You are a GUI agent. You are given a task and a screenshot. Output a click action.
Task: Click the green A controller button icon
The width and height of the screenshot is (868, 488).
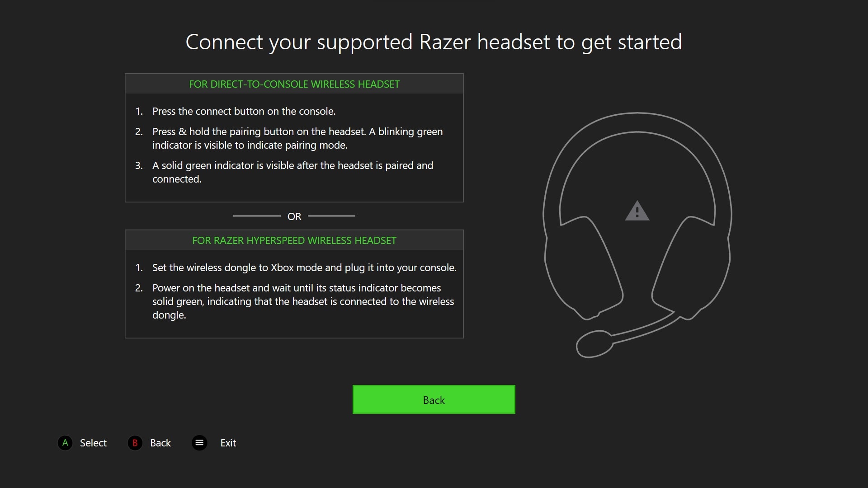(x=65, y=443)
